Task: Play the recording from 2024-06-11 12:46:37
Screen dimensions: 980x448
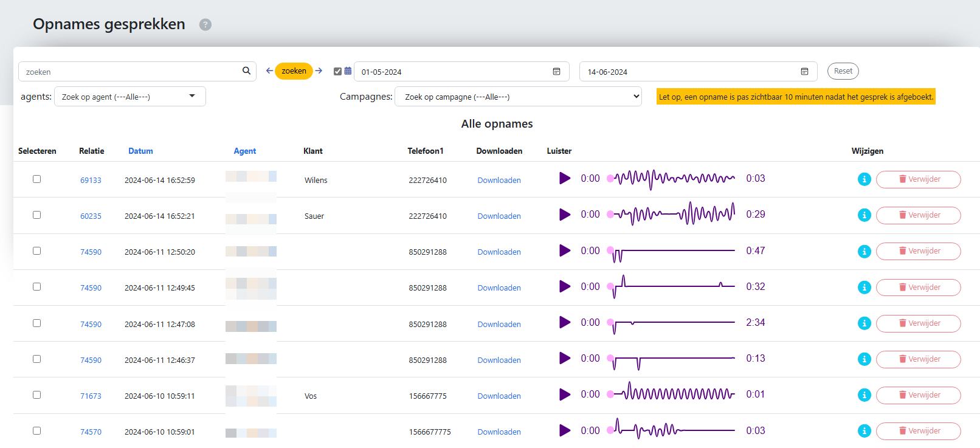Action: pyautogui.click(x=565, y=358)
